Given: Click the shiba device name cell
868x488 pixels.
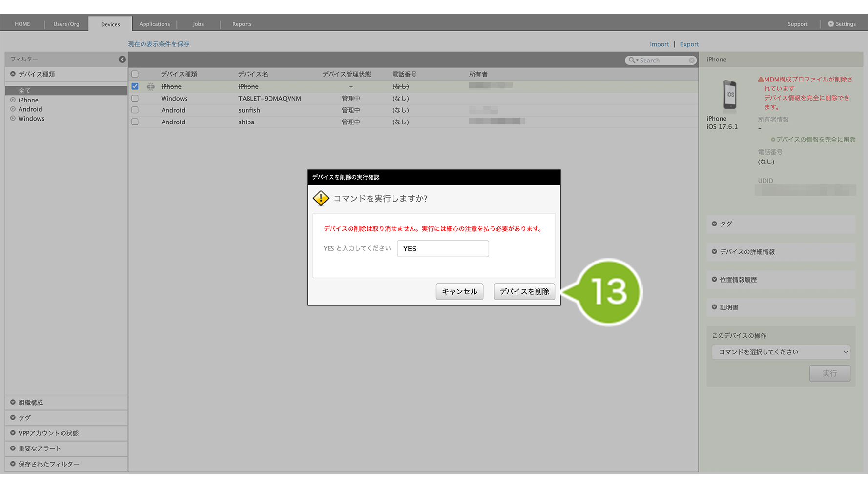Looking at the screenshot, I should 247,122.
